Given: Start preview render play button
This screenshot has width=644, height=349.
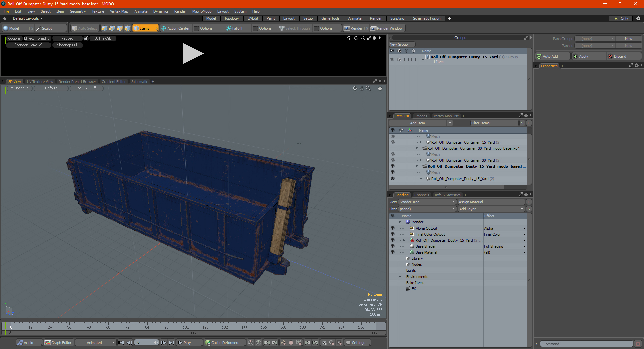Looking at the screenshot, I should point(193,53).
